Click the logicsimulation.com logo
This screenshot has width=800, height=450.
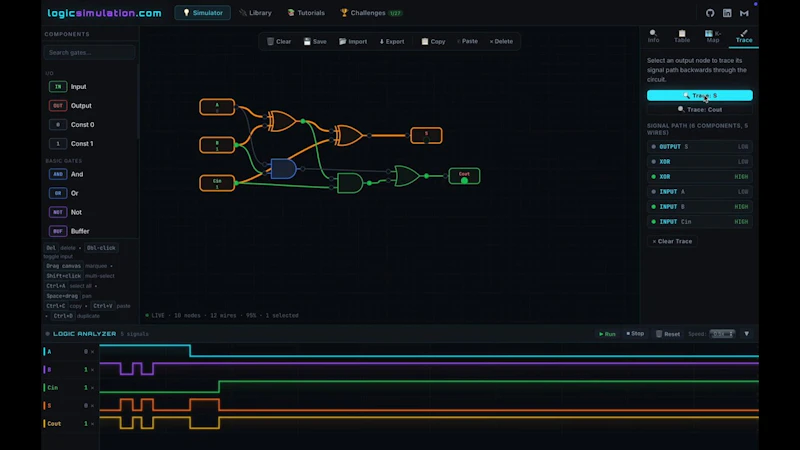105,13
